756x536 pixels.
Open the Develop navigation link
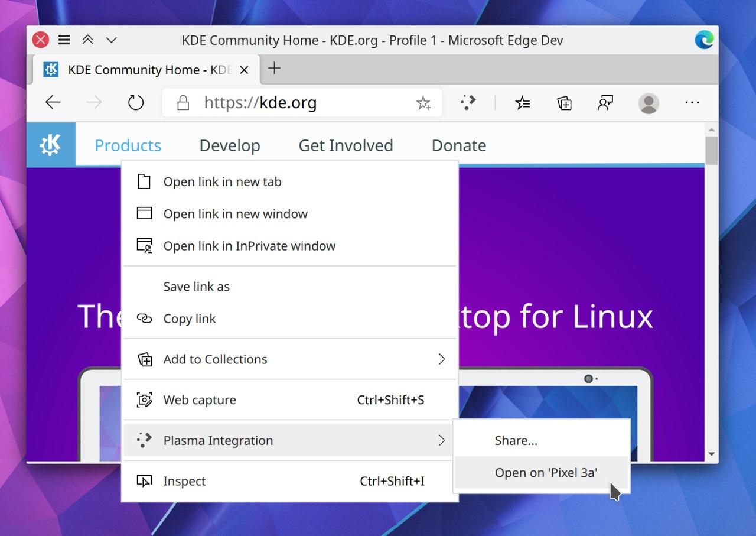coord(230,145)
